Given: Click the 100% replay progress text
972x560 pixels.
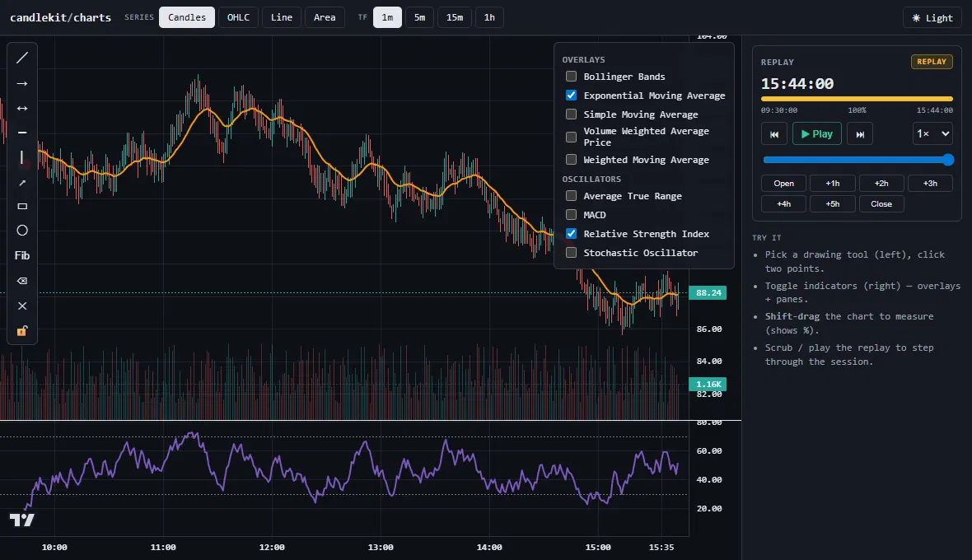Looking at the screenshot, I should (x=857, y=110).
